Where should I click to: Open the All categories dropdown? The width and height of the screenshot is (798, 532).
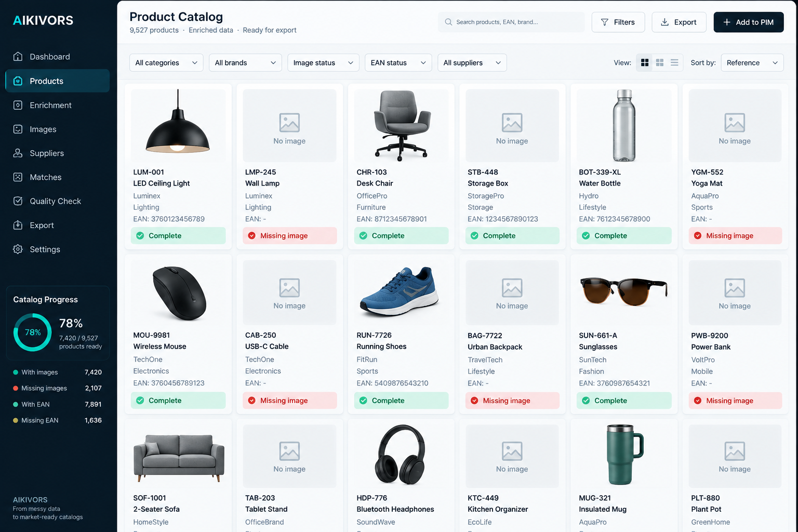point(166,63)
